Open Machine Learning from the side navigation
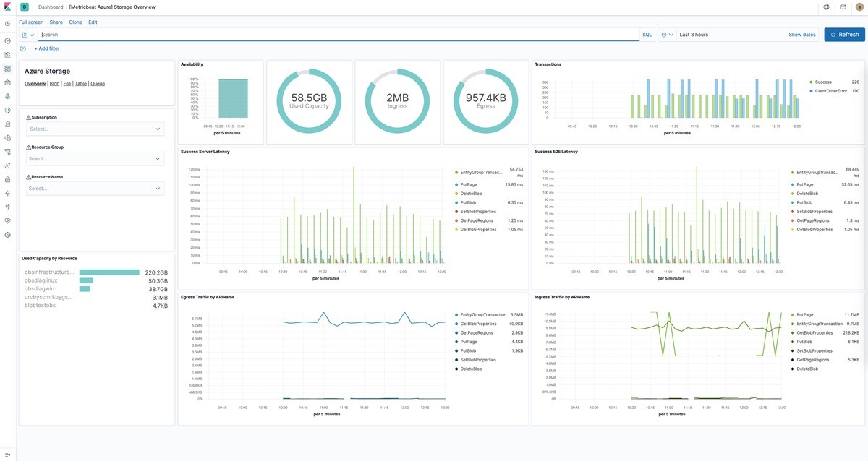868x461 pixels. coord(7,111)
